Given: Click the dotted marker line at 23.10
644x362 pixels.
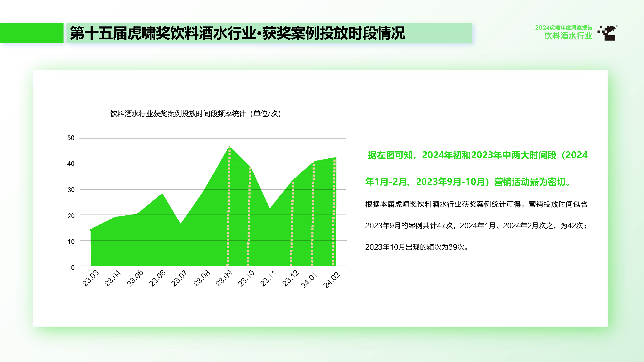Looking at the screenshot, I should (x=249, y=217).
